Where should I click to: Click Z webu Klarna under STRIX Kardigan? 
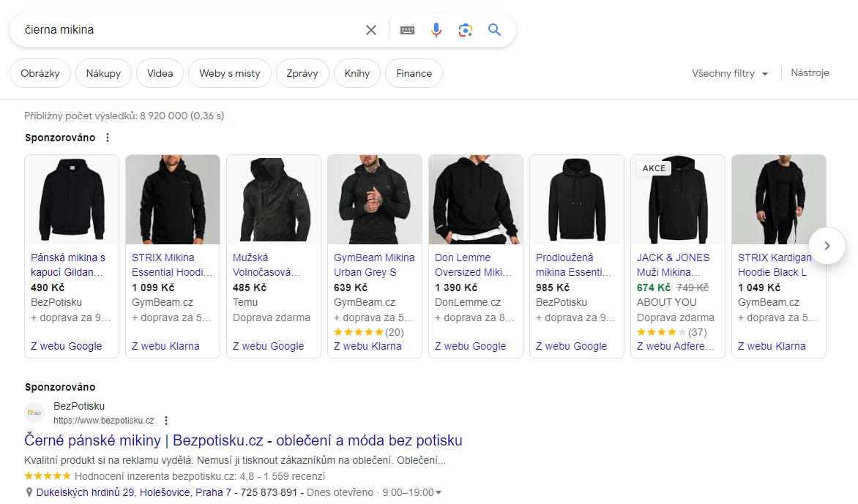(772, 346)
